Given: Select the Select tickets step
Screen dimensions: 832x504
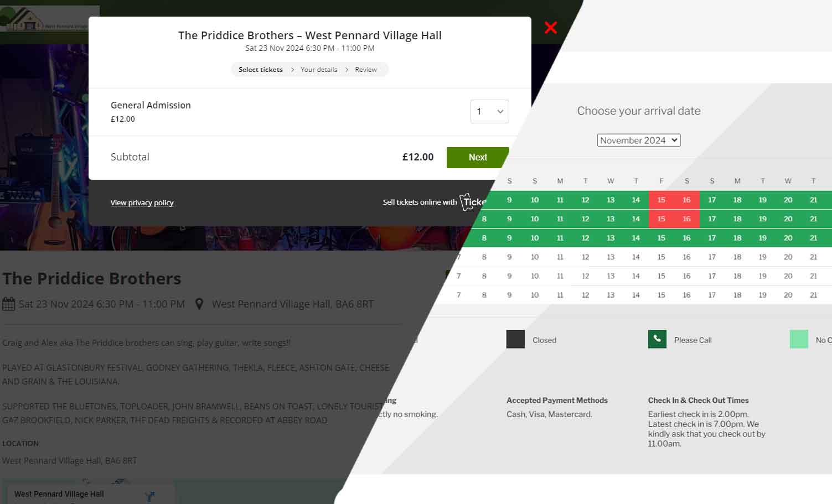Looking at the screenshot, I should [261, 70].
